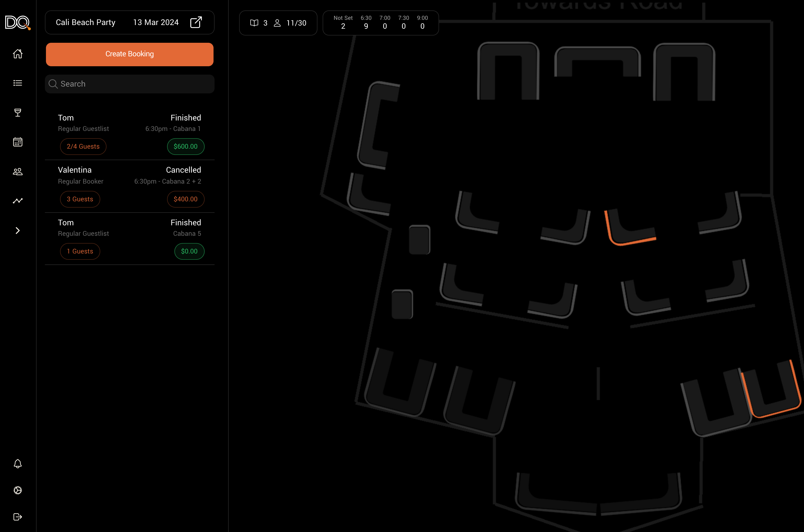Open the notifications bell icon
This screenshot has height=532, width=804.
[18, 463]
